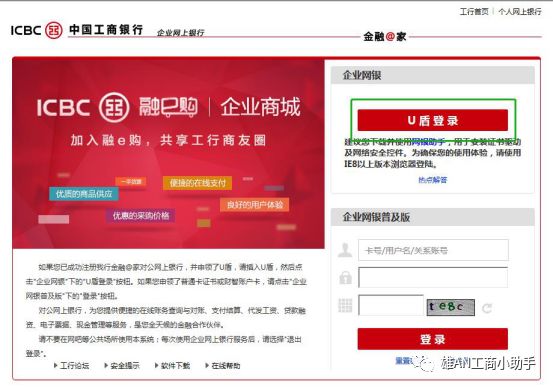Click the keypad grid icon beside captcha

click(x=345, y=305)
